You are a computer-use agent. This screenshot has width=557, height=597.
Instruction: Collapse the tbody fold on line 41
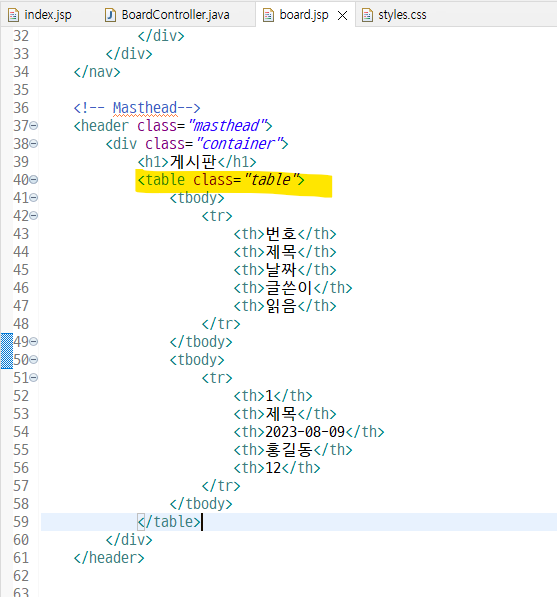34,197
